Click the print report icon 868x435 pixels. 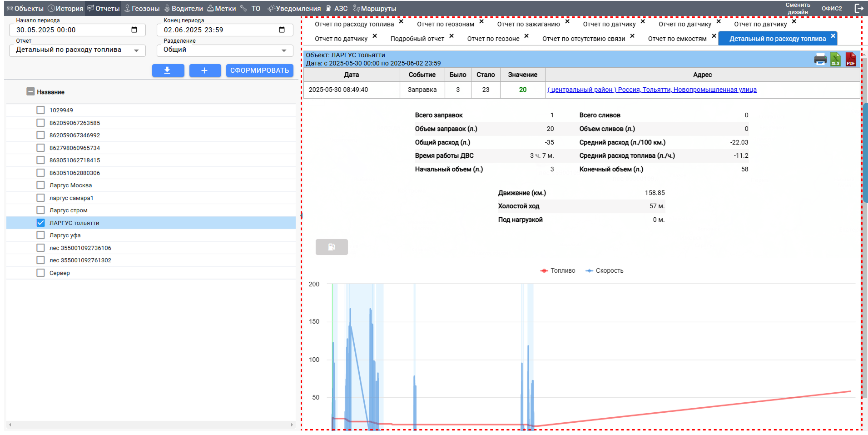(820, 60)
